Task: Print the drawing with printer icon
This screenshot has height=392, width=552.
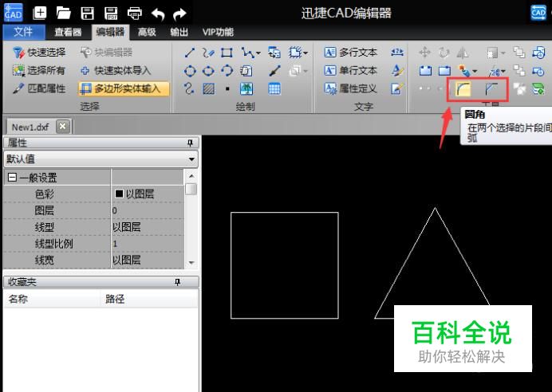Action: (x=135, y=14)
